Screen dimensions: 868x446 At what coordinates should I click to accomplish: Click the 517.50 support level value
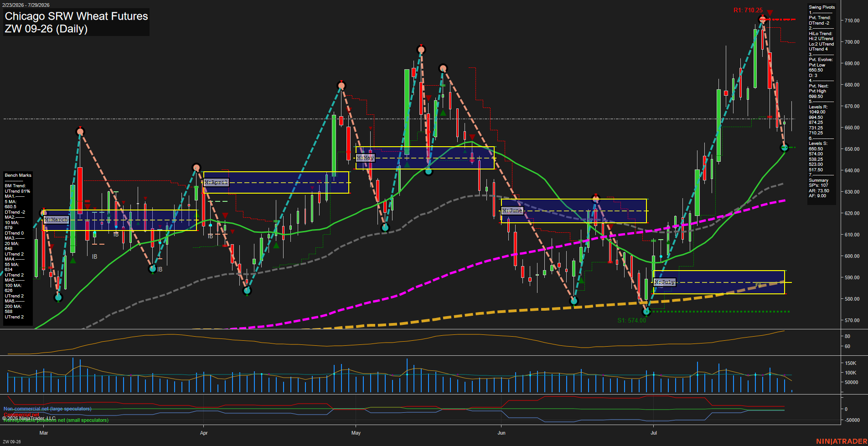click(x=816, y=170)
